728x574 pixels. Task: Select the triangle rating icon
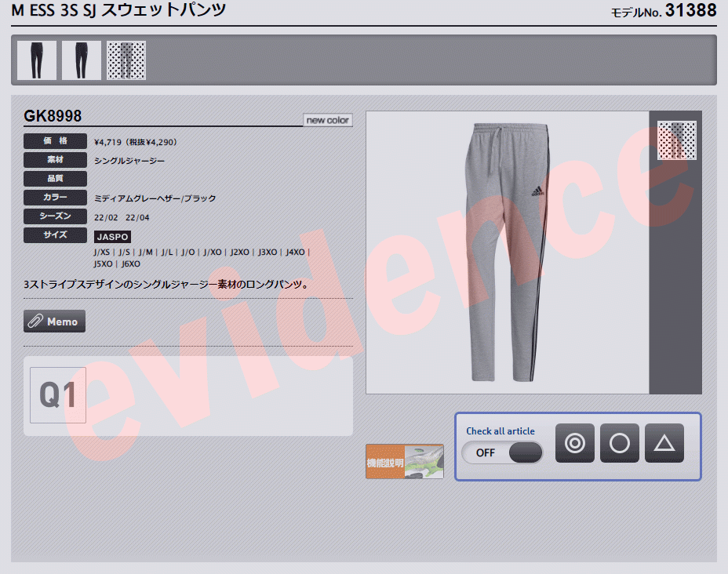click(x=664, y=443)
